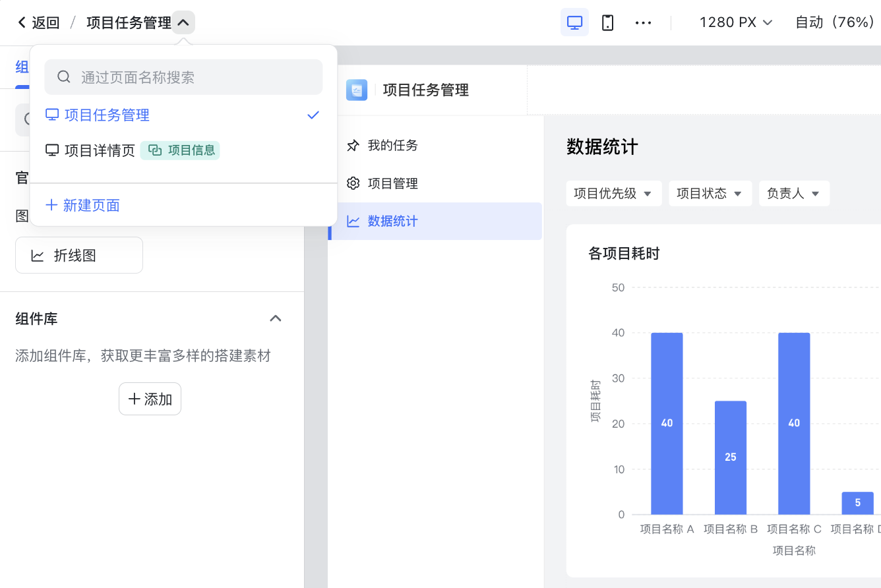Image resolution: width=881 pixels, height=588 pixels.
Task: Select 项目任务管理 page in the list
Action: coord(183,115)
